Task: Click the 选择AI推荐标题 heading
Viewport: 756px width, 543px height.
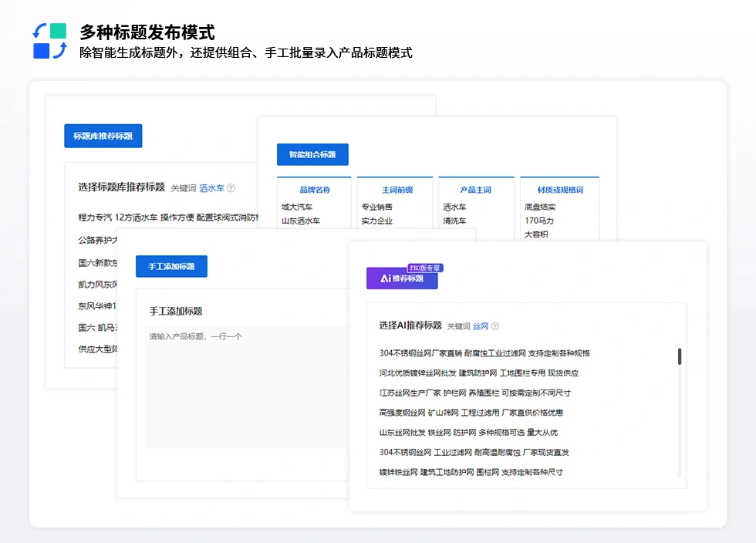Action: click(410, 325)
